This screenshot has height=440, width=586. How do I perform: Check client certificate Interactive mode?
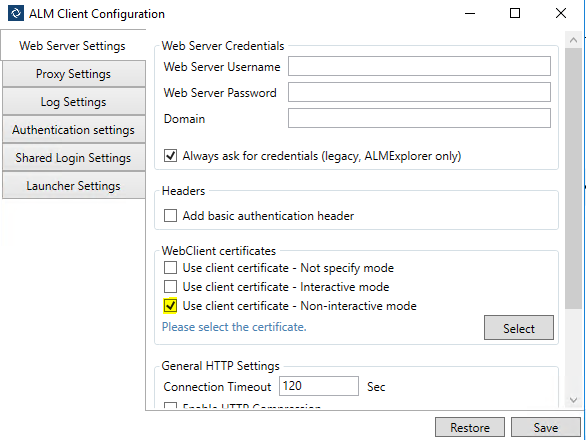(x=170, y=287)
